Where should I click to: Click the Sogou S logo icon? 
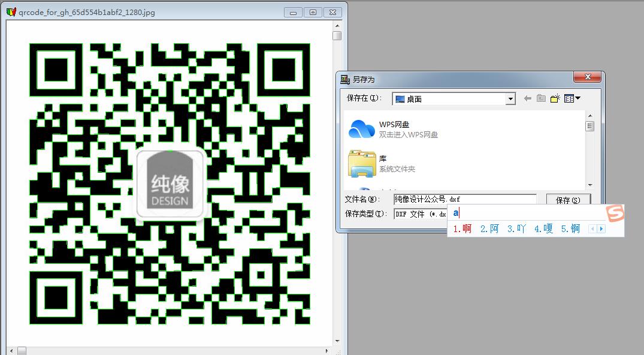coord(615,213)
